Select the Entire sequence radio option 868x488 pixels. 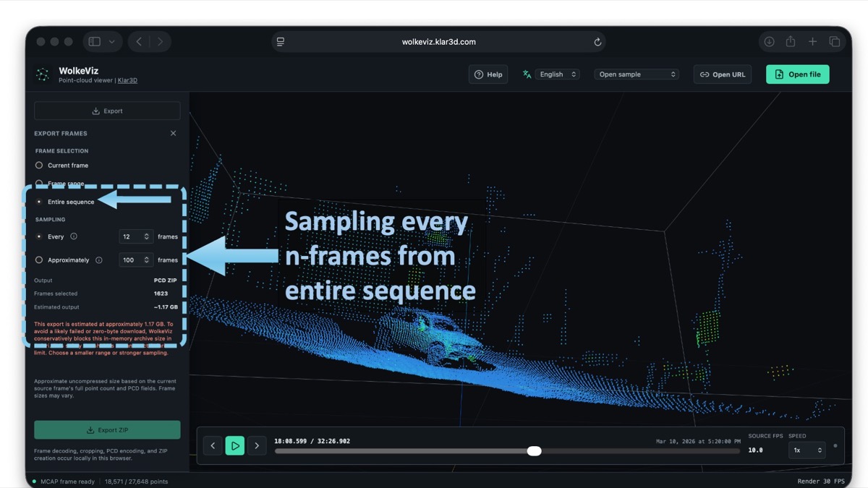coord(39,202)
